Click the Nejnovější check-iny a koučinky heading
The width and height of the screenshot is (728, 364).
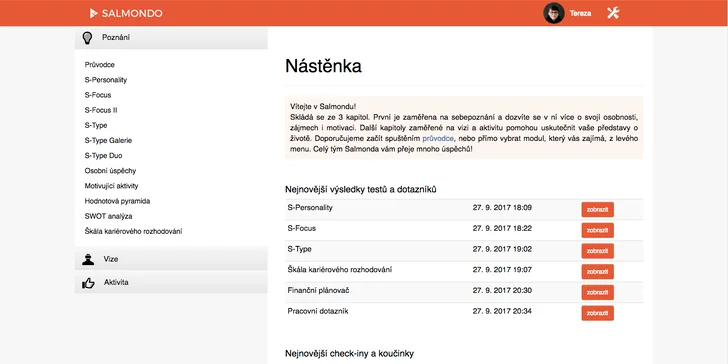[x=350, y=354]
